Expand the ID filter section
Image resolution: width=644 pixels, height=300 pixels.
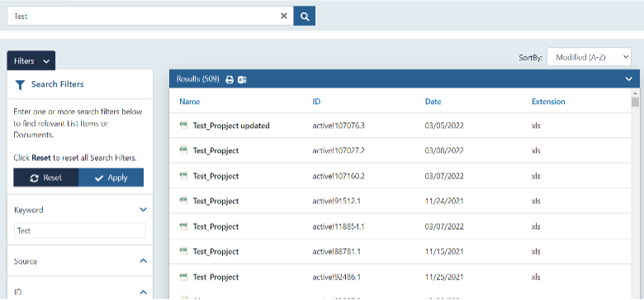pyautogui.click(x=143, y=292)
